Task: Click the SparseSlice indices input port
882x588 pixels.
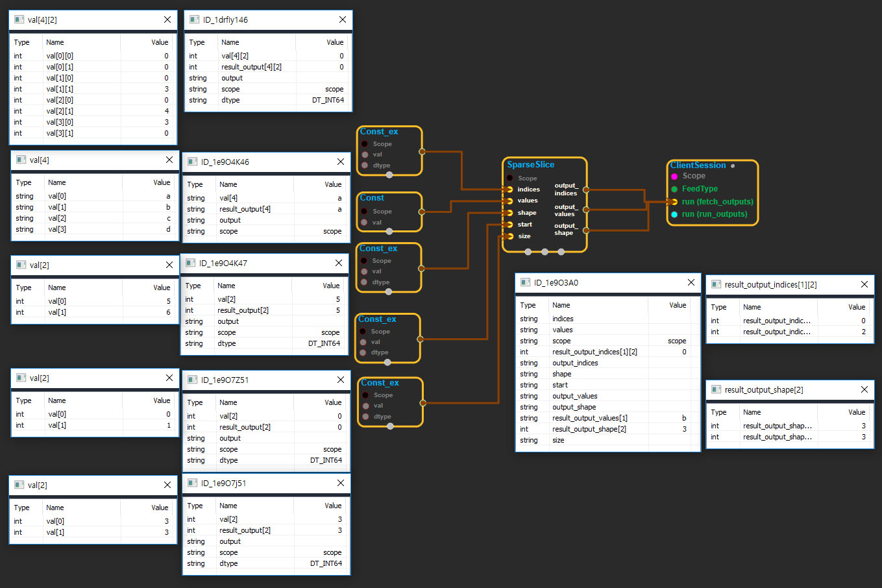Action: pos(510,190)
